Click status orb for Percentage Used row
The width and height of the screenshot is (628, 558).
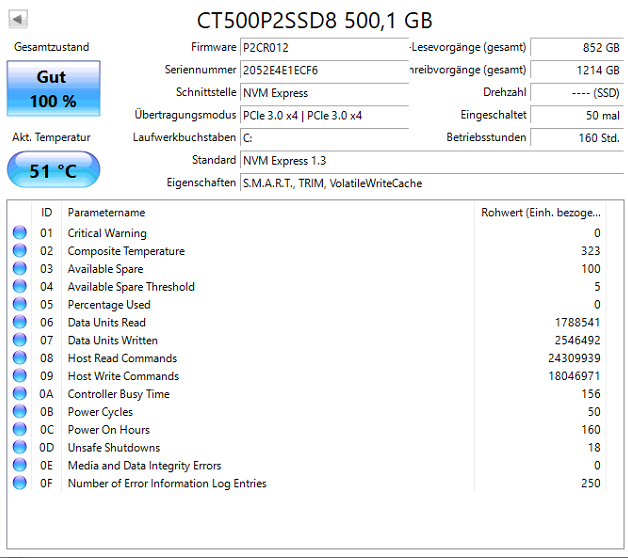tap(20, 304)
